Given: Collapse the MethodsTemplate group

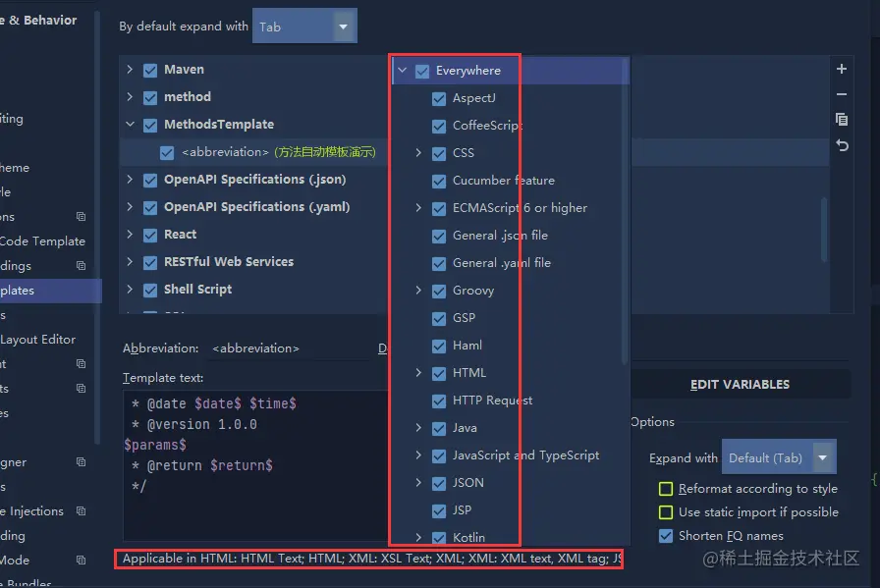Looking at the screenshot, I should click(130, 124).
